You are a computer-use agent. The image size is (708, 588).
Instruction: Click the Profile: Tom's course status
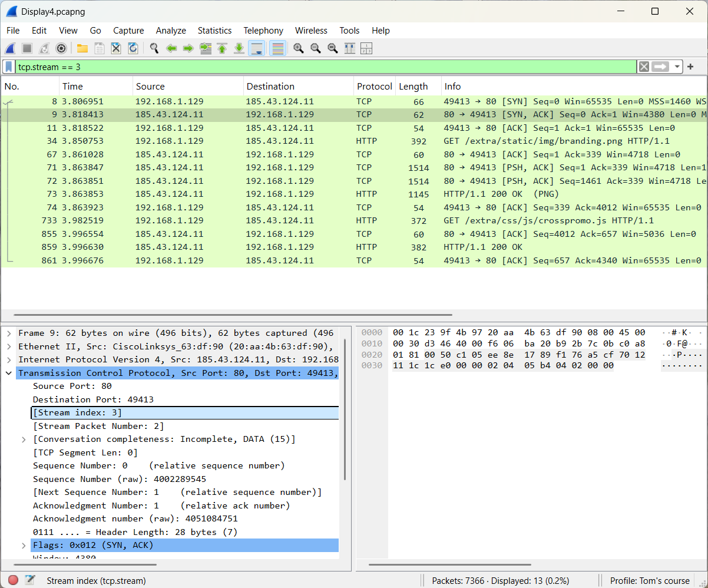tap(650, 580)
